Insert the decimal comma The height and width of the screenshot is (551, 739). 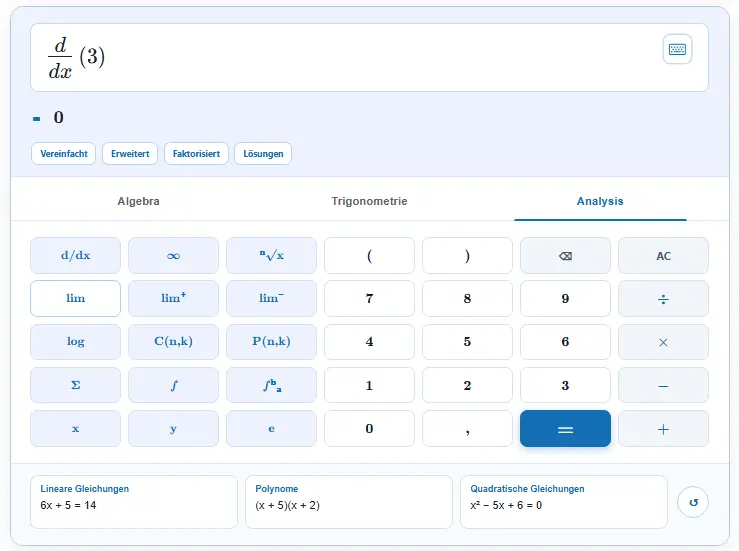coord(467,428)
